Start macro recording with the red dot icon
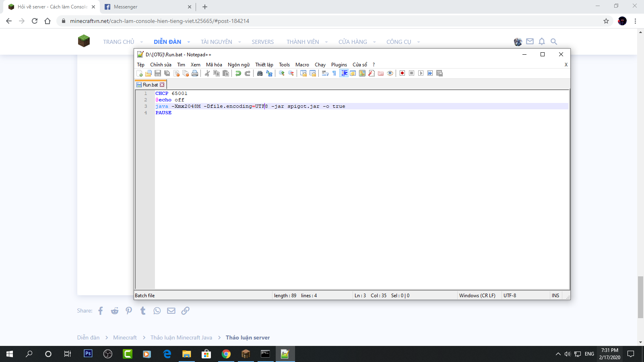The height and width of the screenshot is (362, 644). (402, 73)
